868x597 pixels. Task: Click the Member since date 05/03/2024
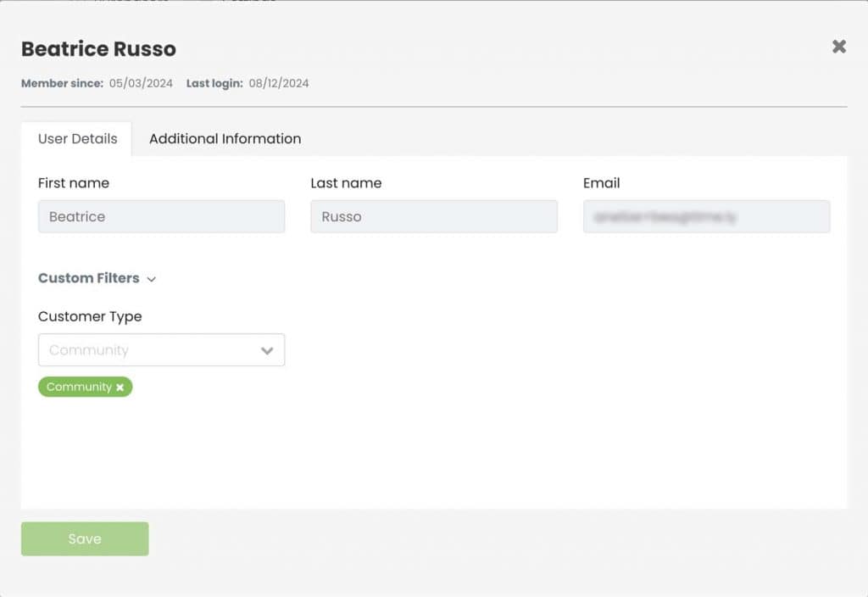[141, 83]
